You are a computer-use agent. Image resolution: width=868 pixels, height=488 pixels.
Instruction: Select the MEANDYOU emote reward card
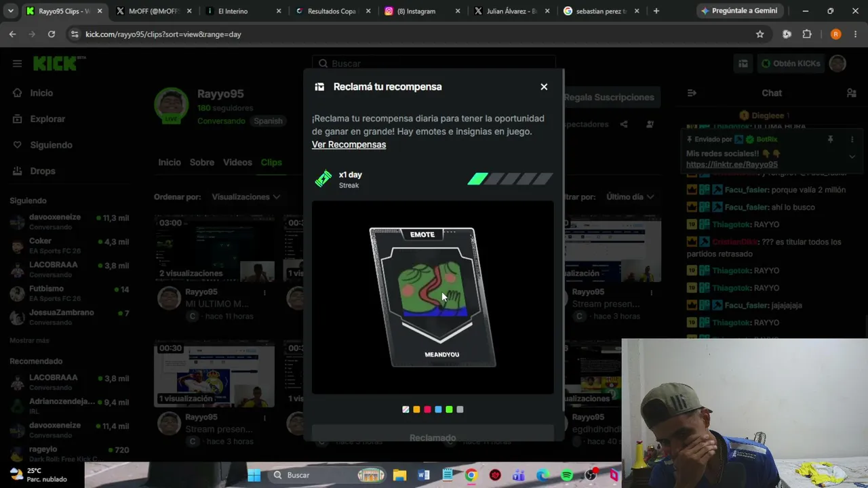pyautogui.click(x=433, y=297)
